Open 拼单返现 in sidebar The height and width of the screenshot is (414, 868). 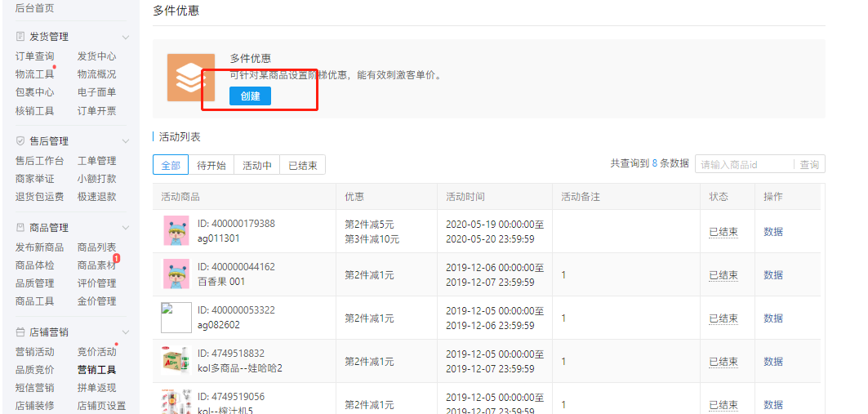[x=97, y=388]
